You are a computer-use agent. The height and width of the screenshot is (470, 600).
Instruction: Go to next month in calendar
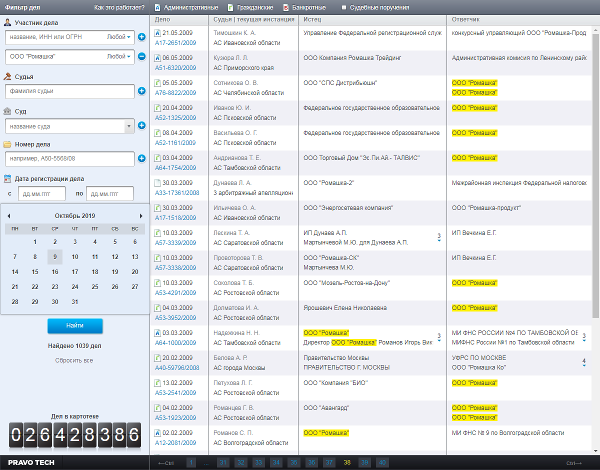point(141,216)
